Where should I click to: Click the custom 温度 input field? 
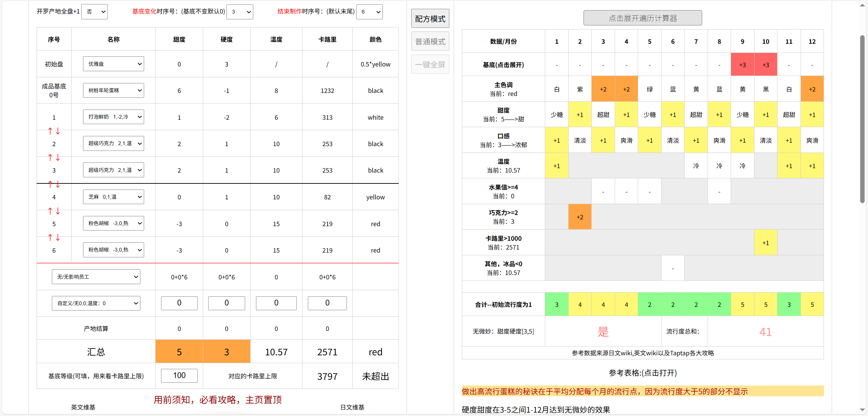276,303
